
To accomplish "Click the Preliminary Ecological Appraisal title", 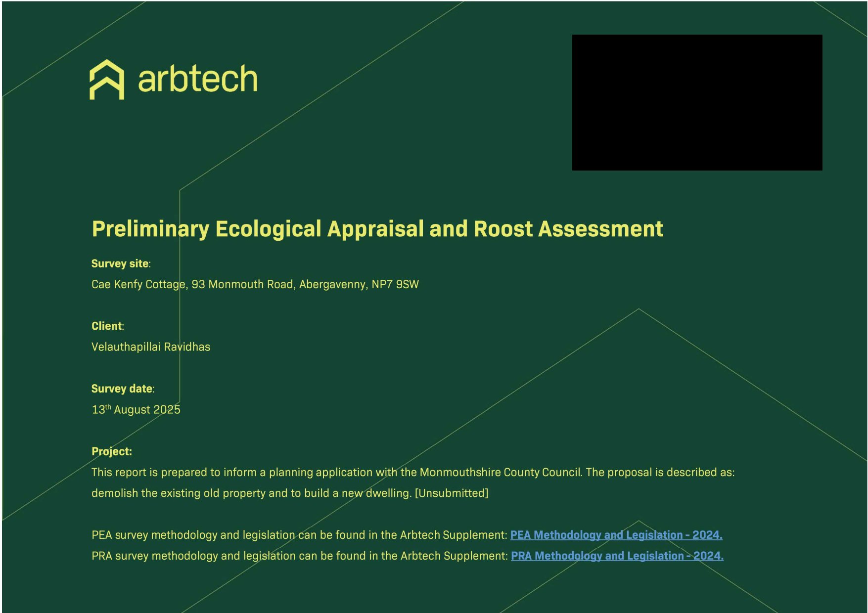I will [377, 229].
